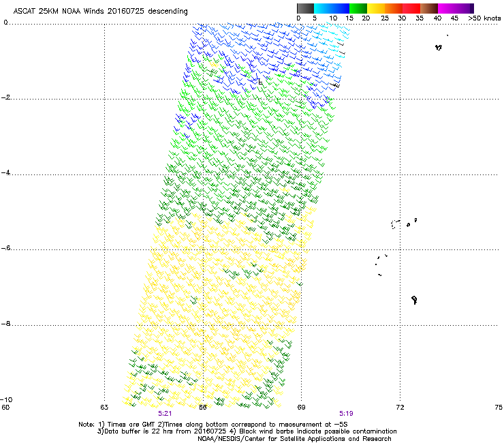
Task: Click the latitude label '-6'
Action: click(x=5, y=247)
